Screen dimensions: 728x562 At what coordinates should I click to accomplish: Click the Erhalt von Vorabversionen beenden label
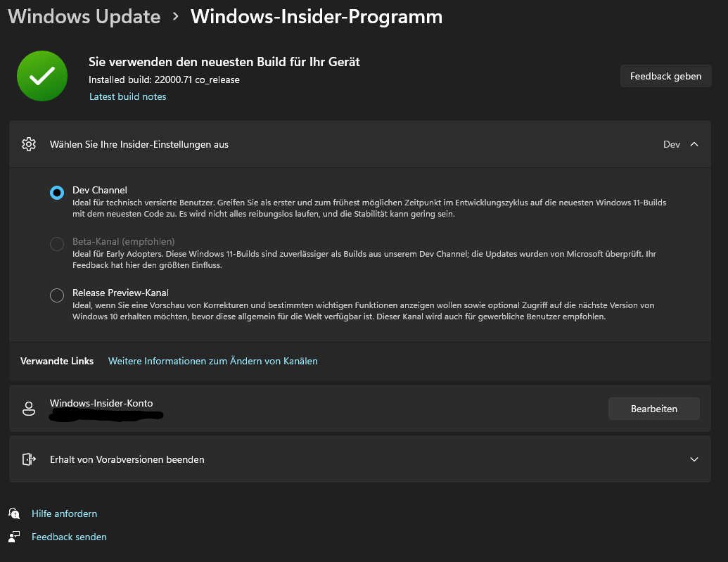click(x=127, y=459)
